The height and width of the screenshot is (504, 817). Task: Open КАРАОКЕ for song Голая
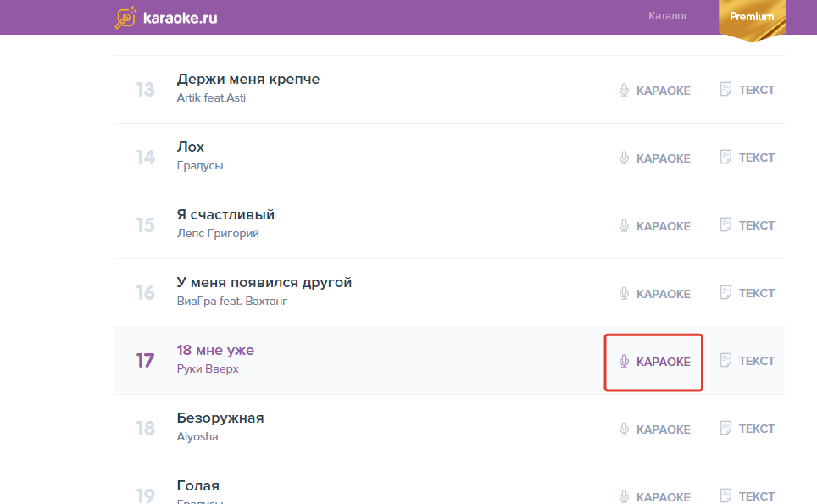[664, 496]
